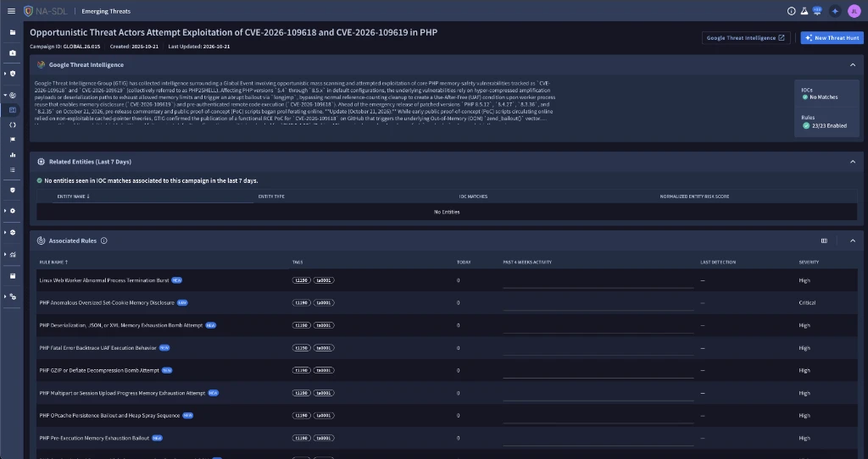Screen dimensions: 868x459
Task: Click ta0001 tag on PHP Anomalous Oversized row
Action: (323, 303)
